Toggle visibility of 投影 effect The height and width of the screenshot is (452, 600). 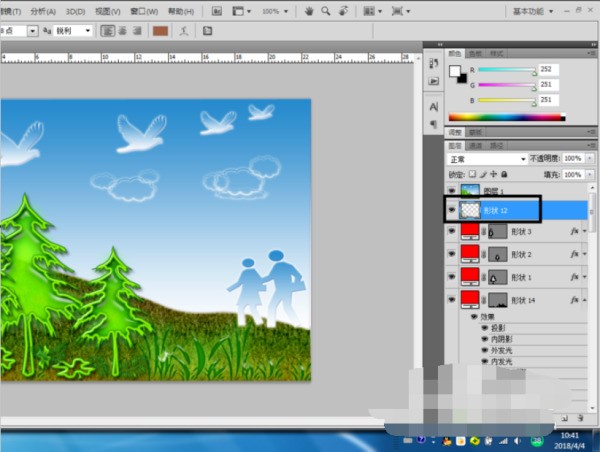tap(485, 327)
